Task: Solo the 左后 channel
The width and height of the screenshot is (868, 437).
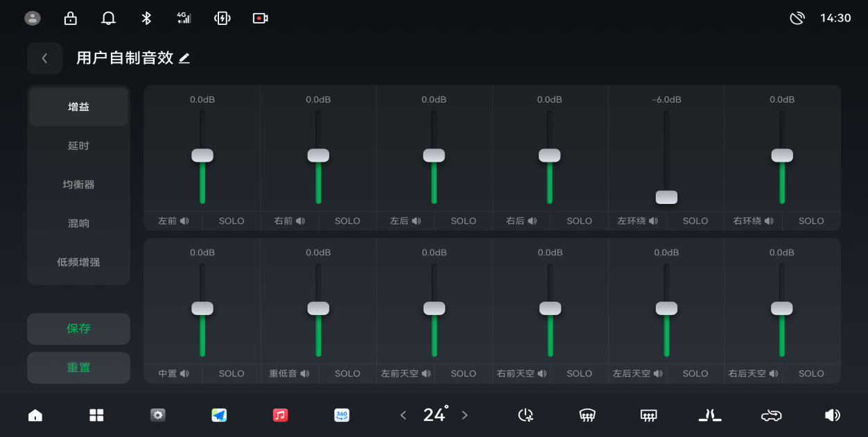Action: (x=463, y=221)
